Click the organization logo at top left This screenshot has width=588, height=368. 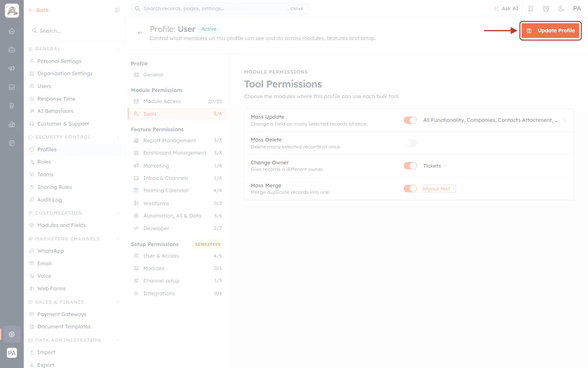(x=12, y=11)
